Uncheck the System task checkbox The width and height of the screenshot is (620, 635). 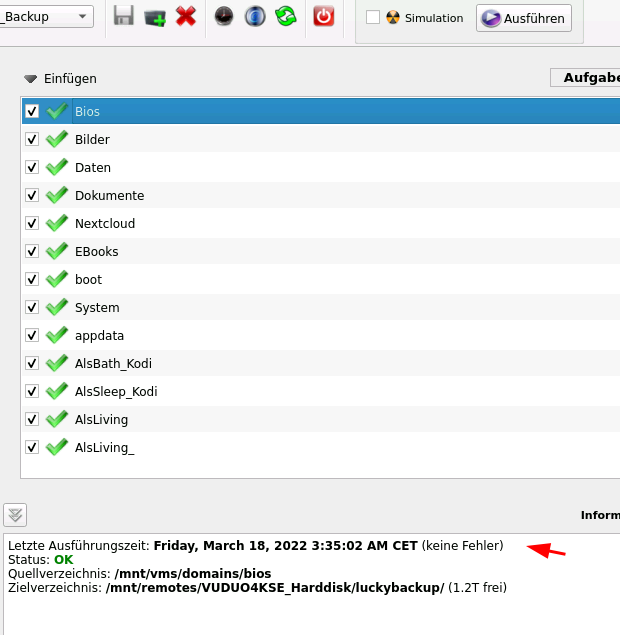point(32,307)
